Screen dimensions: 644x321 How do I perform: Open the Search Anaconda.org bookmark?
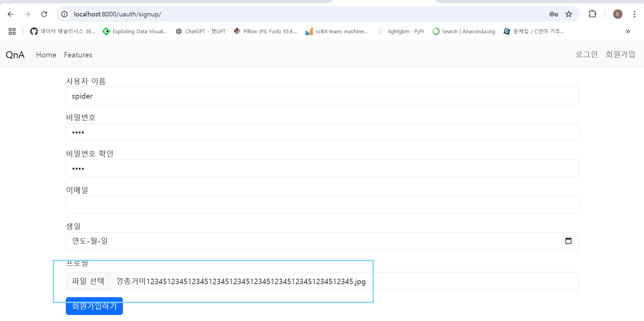pyautogui.click(x=464, y=32)
